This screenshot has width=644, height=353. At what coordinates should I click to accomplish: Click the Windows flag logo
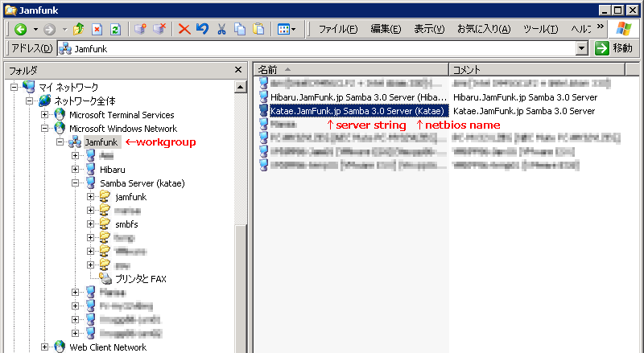coord(624,29)
